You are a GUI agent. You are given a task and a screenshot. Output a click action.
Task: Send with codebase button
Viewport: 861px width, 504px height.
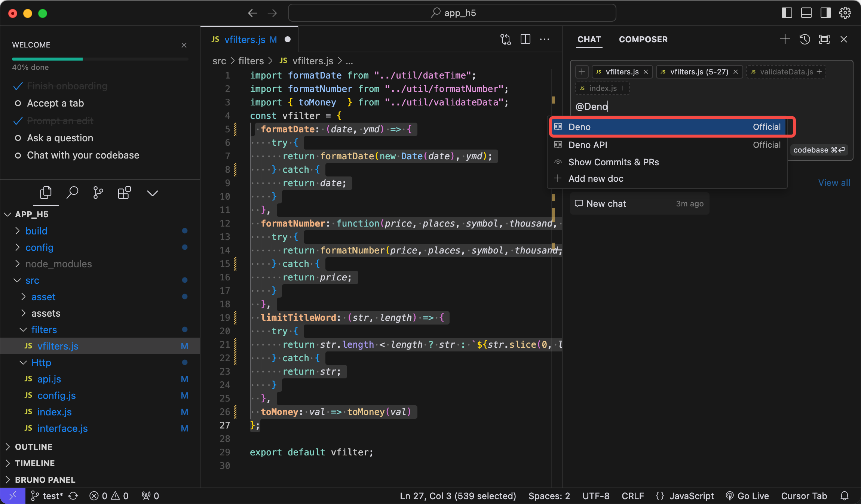(819, 150)
